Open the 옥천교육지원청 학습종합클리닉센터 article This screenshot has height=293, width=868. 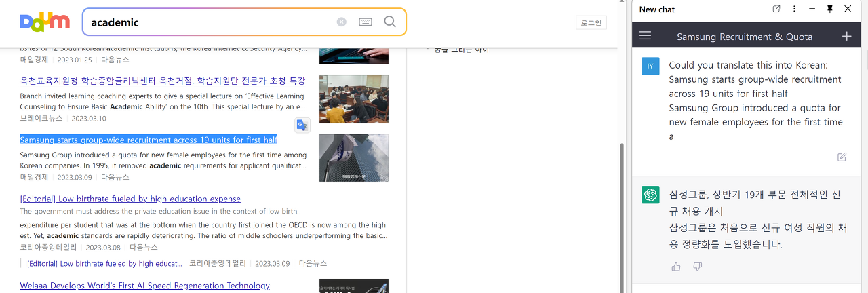(163, 81)
